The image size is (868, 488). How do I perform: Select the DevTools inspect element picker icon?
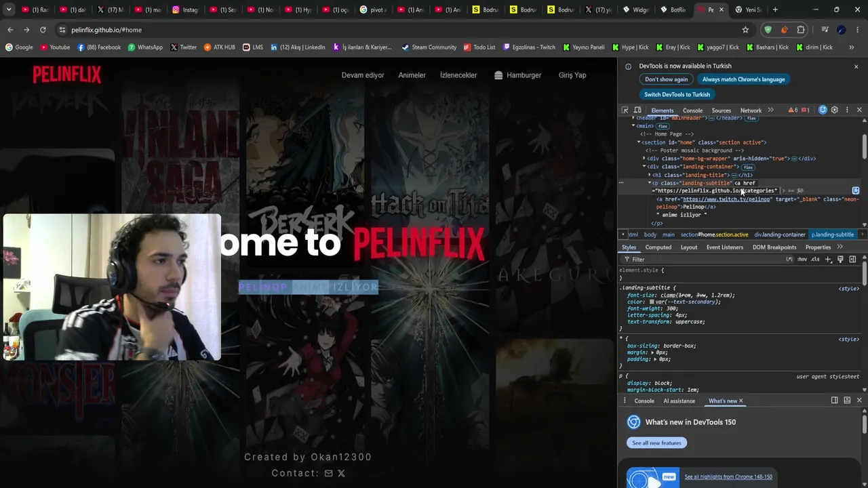[x=625, y=110]
